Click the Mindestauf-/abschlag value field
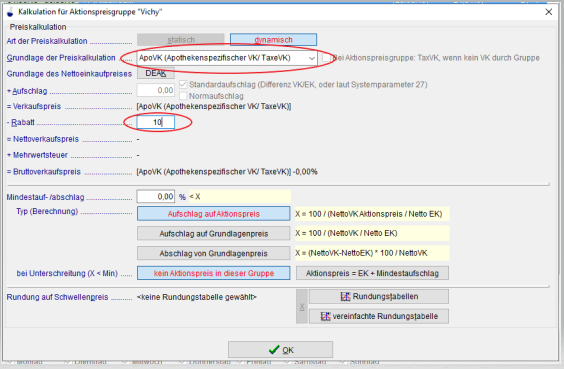 pos(156,197)
